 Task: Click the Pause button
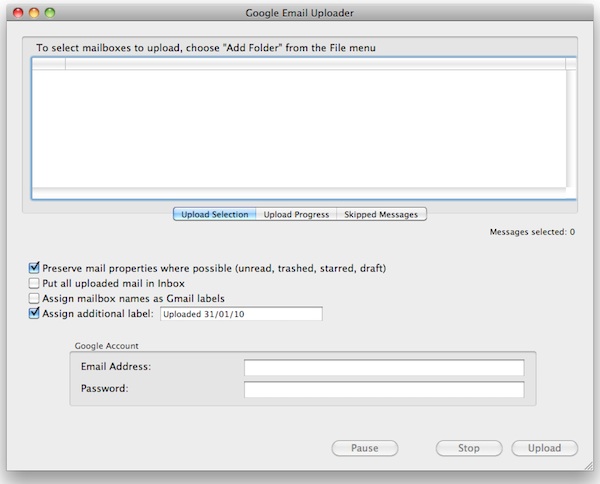tap(365, 448)
